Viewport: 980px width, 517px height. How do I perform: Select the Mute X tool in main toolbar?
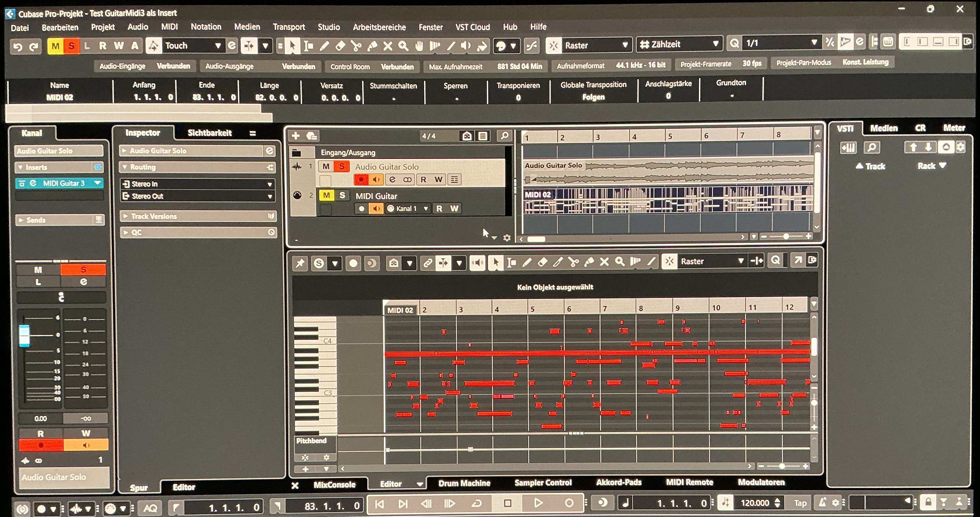pos(388,46)
